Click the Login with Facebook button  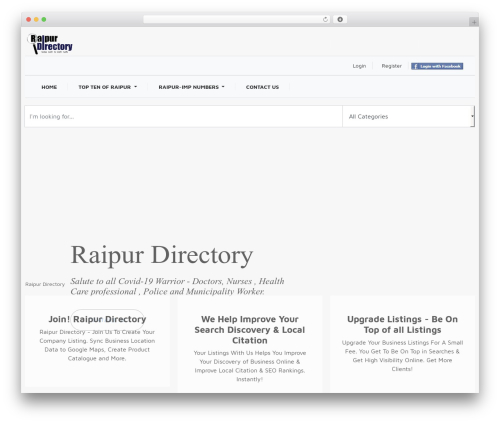point(437,66)
